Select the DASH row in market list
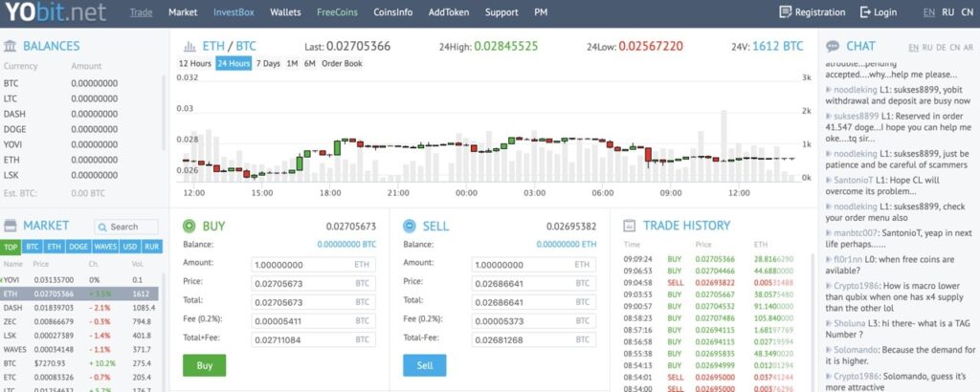The image size is (980, 392). tap(80, 308)
